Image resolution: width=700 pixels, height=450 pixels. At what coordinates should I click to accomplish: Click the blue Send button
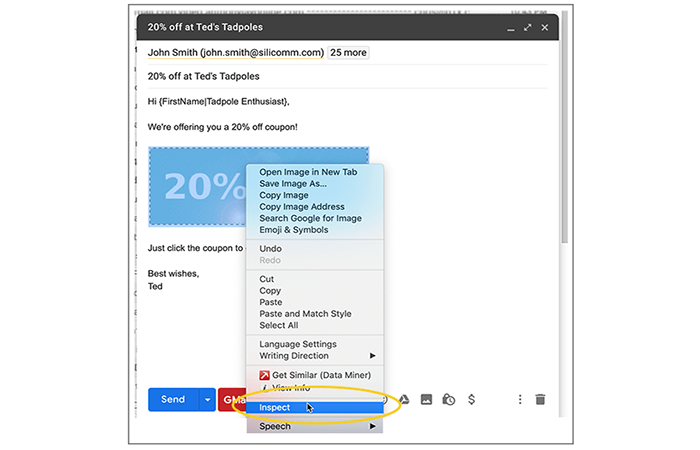(173, 399)
